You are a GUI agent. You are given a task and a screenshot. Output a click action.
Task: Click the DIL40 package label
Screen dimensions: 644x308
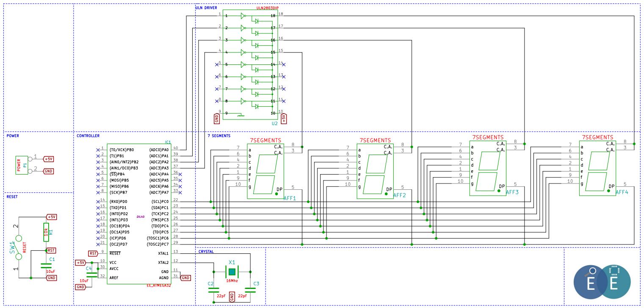[x=141, y=216]
